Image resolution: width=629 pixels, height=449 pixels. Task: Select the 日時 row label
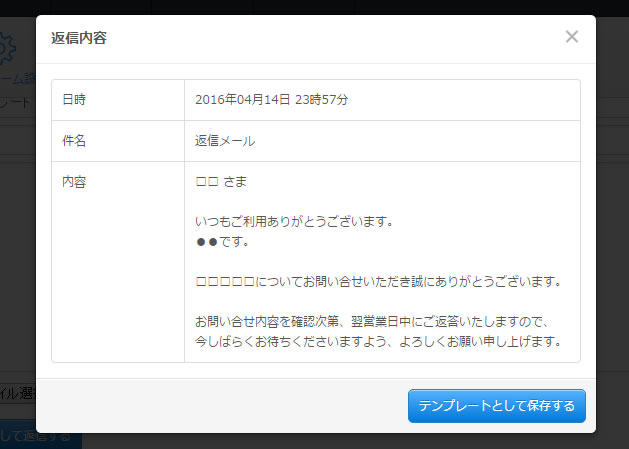(x=74, y=100)
